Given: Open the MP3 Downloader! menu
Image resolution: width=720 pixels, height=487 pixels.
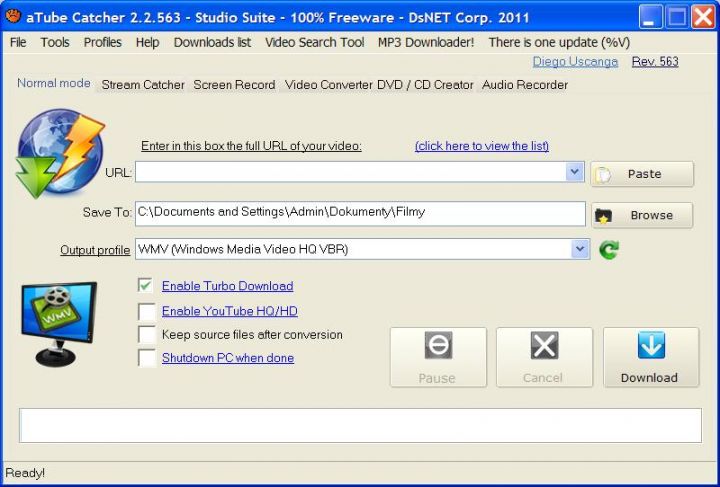Looking at the screenshot, I should (426, 42).
